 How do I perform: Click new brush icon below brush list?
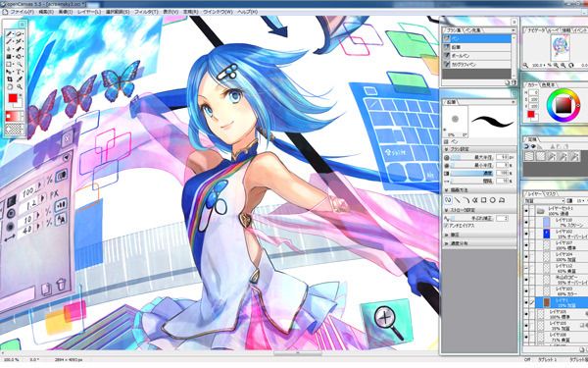(x=508, y=82)
